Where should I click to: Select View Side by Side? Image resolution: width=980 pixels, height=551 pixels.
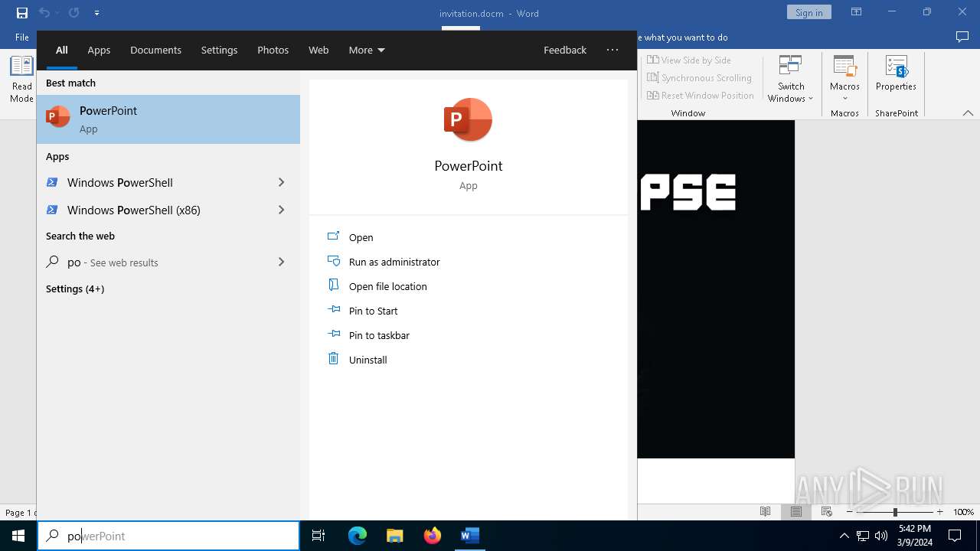[x=689, y=60]
